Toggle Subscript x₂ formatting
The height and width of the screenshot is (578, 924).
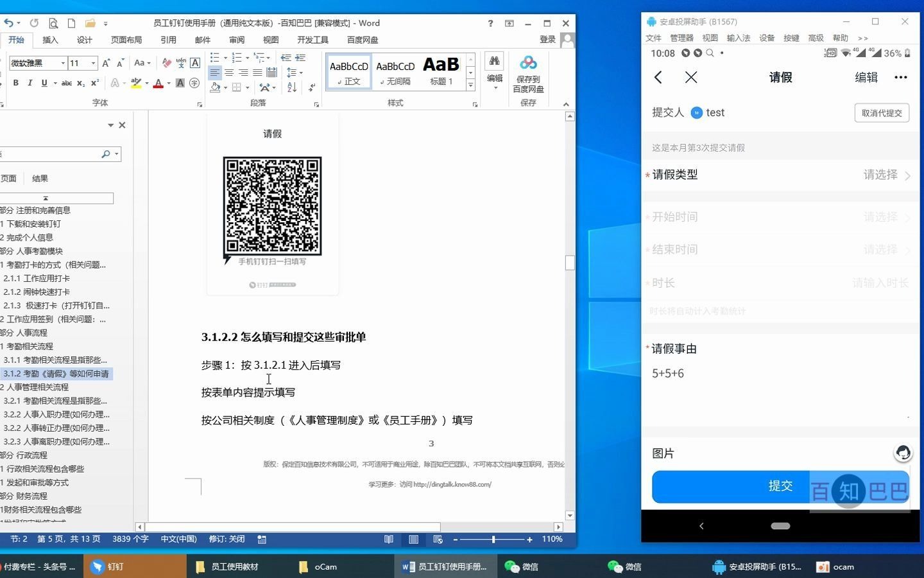81,83
